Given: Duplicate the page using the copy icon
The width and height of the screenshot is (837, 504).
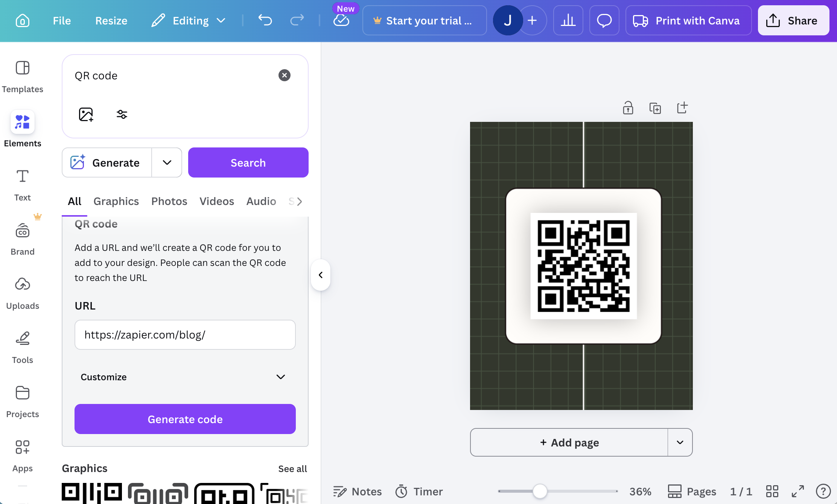Looking at the screenshot, I should (655, 108).
